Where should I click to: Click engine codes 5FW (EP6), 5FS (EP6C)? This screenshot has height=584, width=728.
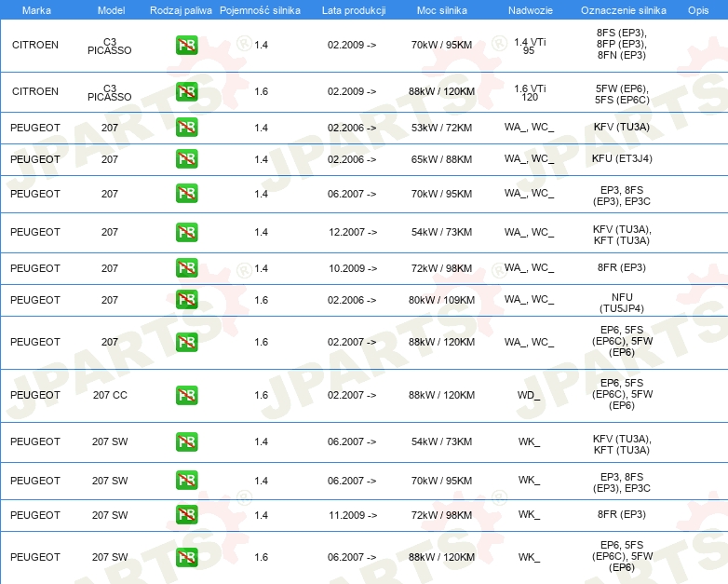point(622,94)
